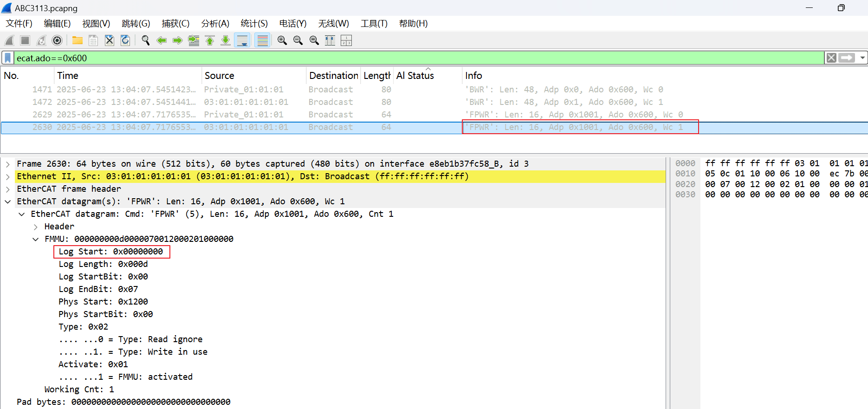Image resolution: width=868 pixels, height=409 pixels.
Task: Jump to the first packet
Action: point(210,41)
